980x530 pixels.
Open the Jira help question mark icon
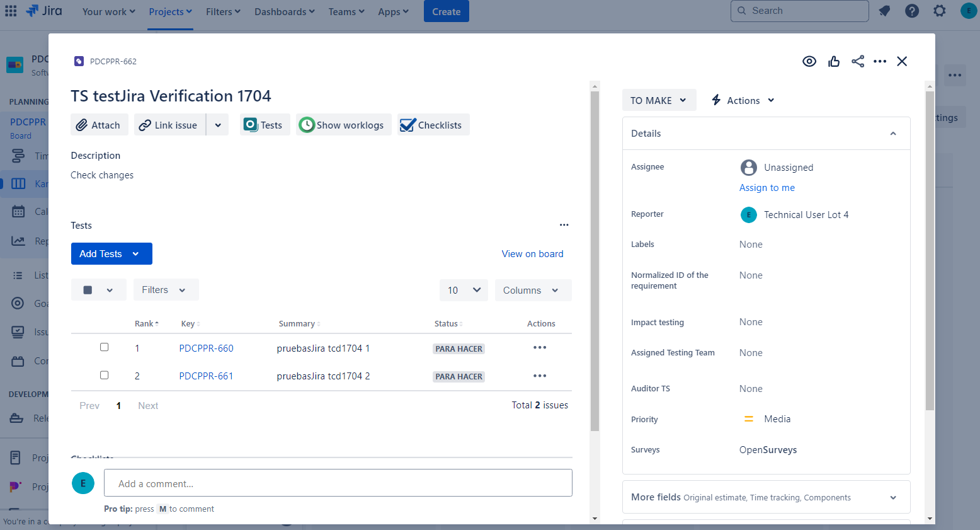coord(912,11)
